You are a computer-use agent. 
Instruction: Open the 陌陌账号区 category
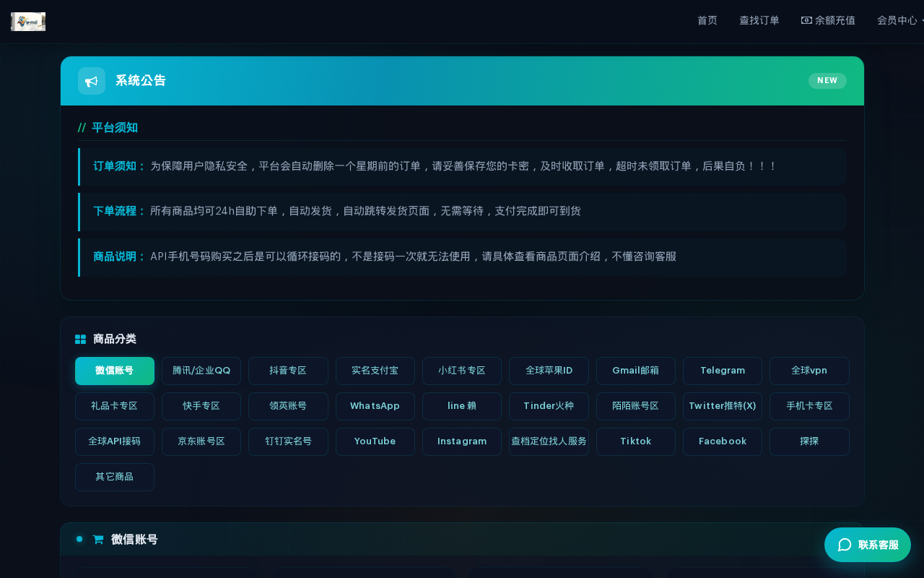pyautogui.click(x=636, y=406)
